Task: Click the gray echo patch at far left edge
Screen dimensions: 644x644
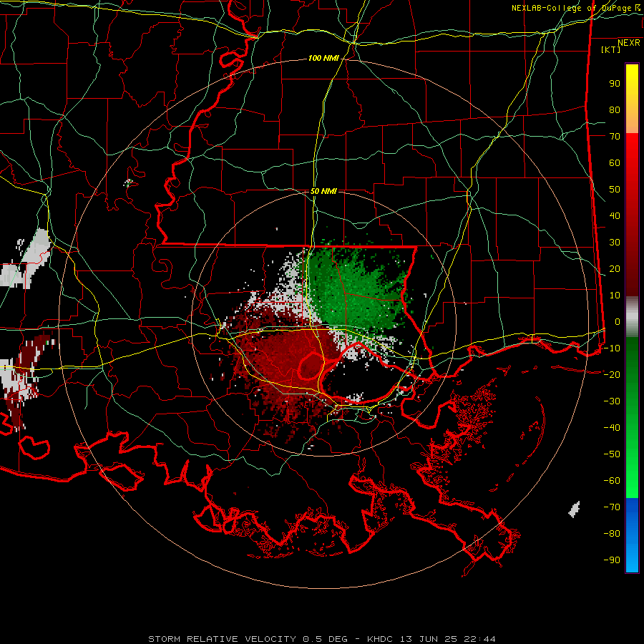Action: [x=26, y=259]
